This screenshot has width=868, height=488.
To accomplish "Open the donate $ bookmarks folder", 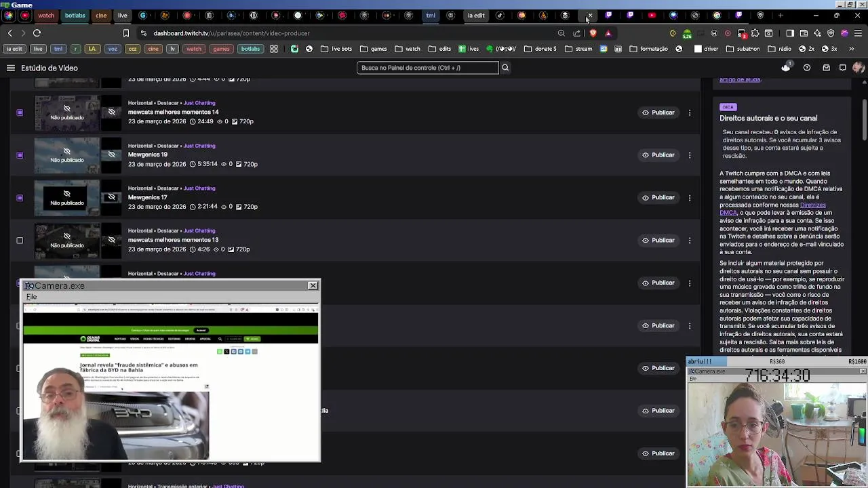I will (540, 49).
